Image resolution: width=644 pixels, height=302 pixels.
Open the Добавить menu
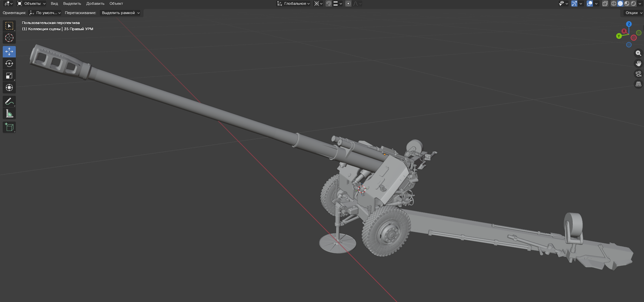pyautogui.click(x=95, y=4)
